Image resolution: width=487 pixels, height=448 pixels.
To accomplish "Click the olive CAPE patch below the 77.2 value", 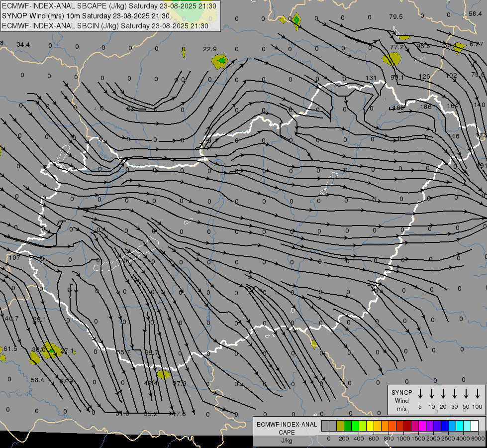I will tap(391, 59).
